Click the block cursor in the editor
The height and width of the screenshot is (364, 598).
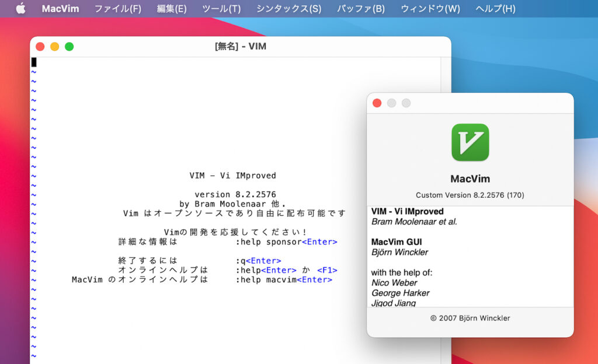click(34, 62)
